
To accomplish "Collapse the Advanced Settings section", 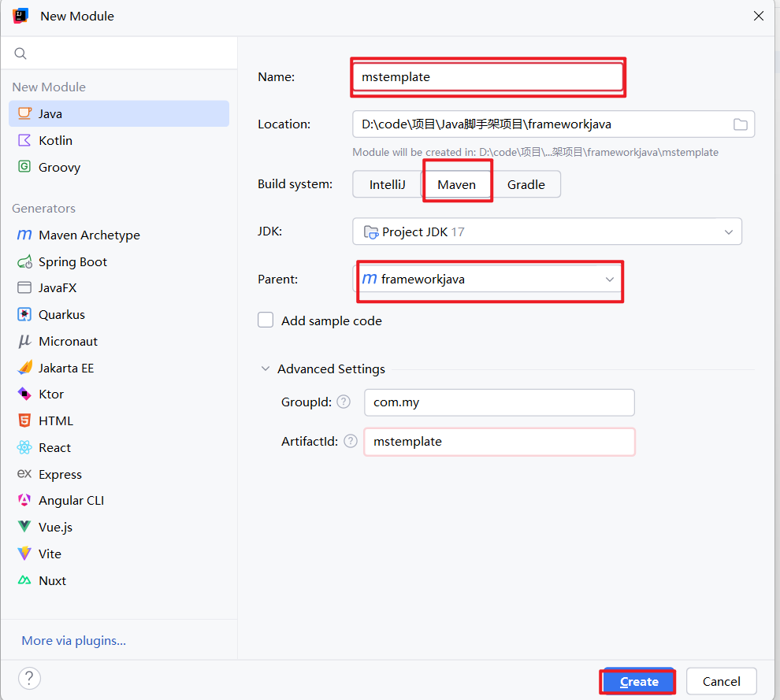I will click(x=266, y=369).
